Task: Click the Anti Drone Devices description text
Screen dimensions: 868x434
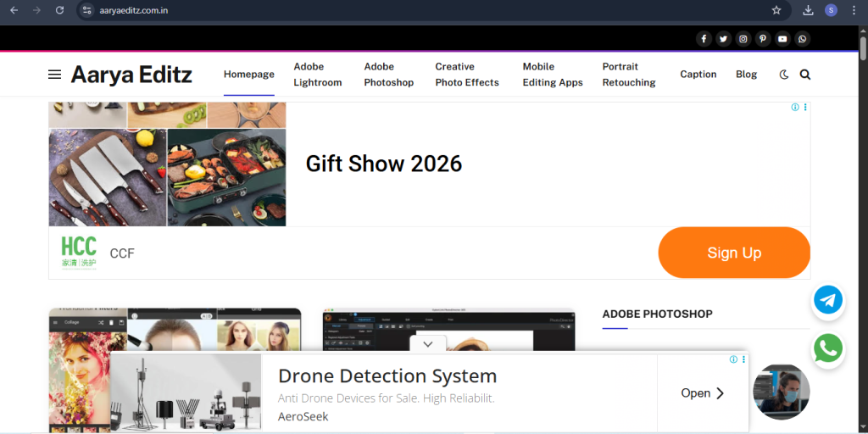Action: click(x=386, y=398)
